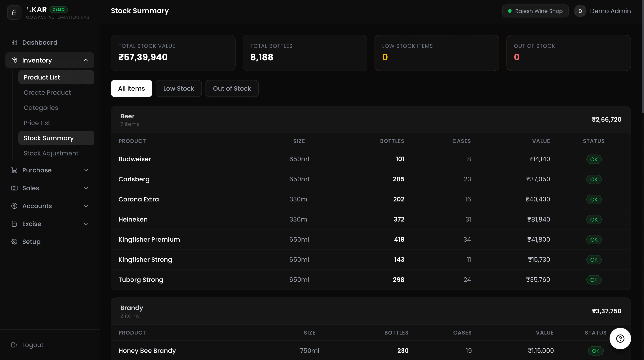Expand the Purchase menu chevron

[x=86, y=170]
